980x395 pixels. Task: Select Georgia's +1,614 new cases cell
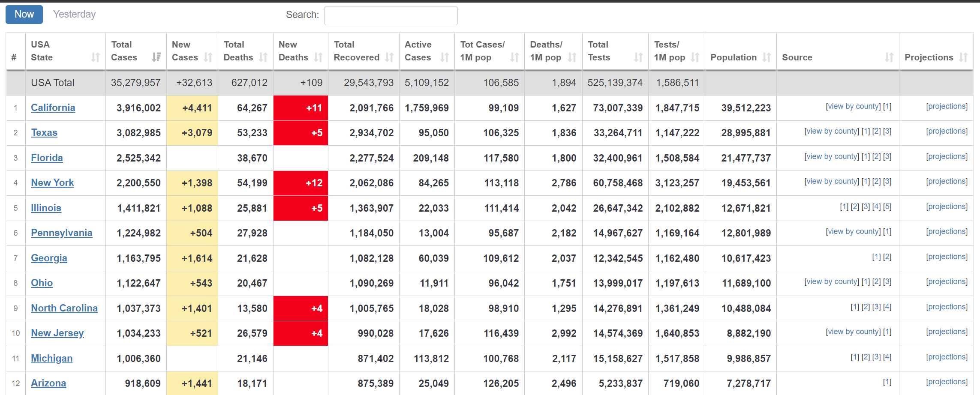pos(192,258)
